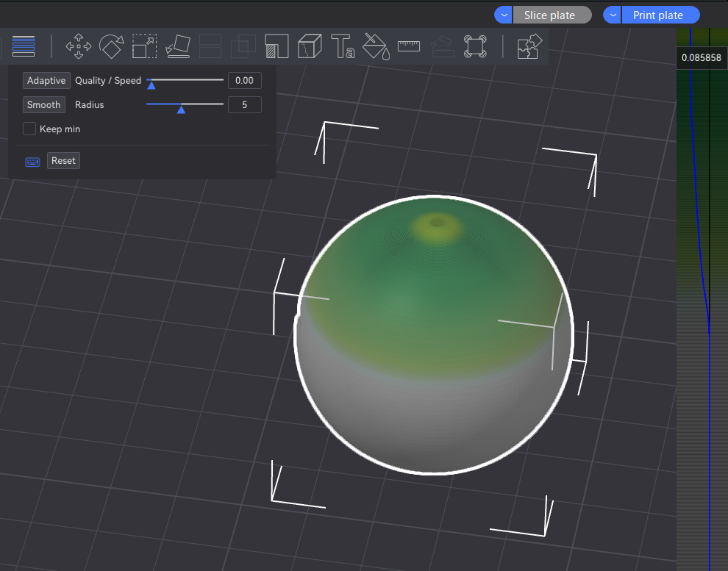This screenshot has height=571, width=728.
Task: Select the Move tool
Action: (78, 46)
